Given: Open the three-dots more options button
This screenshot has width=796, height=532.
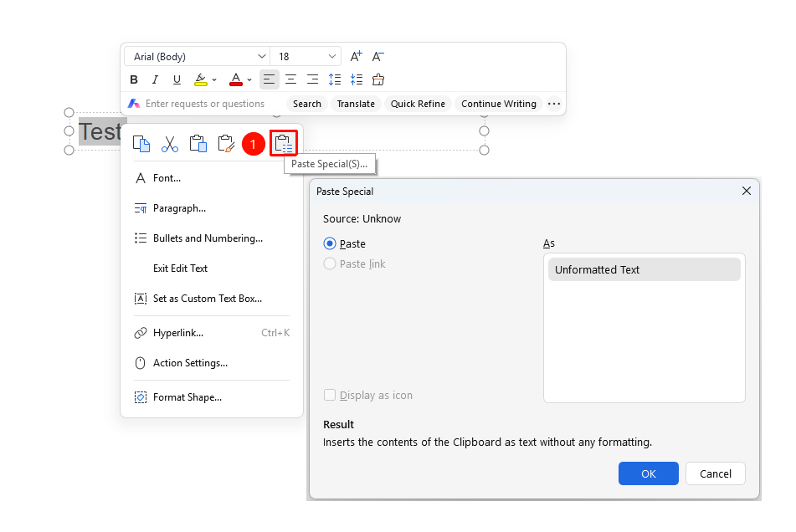Looking at the screenshot, I should tap(554, 104).
